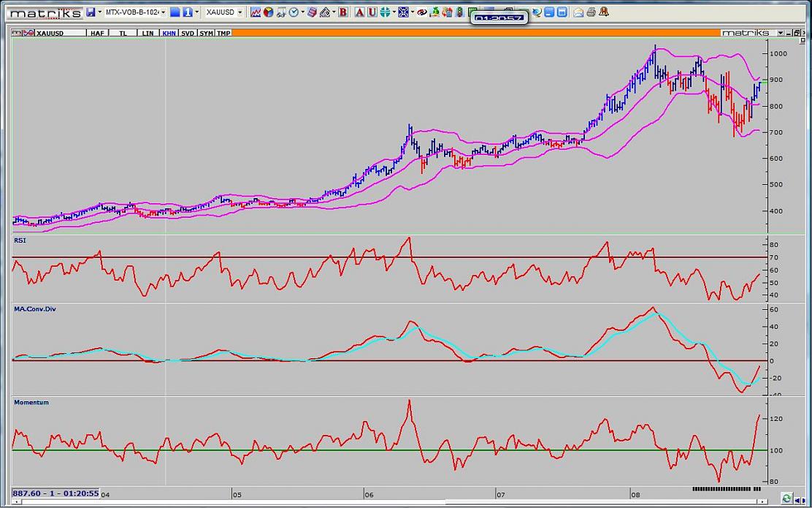Toggle the LIN scale button
The image size is (812, 508).
pos(148,33)
